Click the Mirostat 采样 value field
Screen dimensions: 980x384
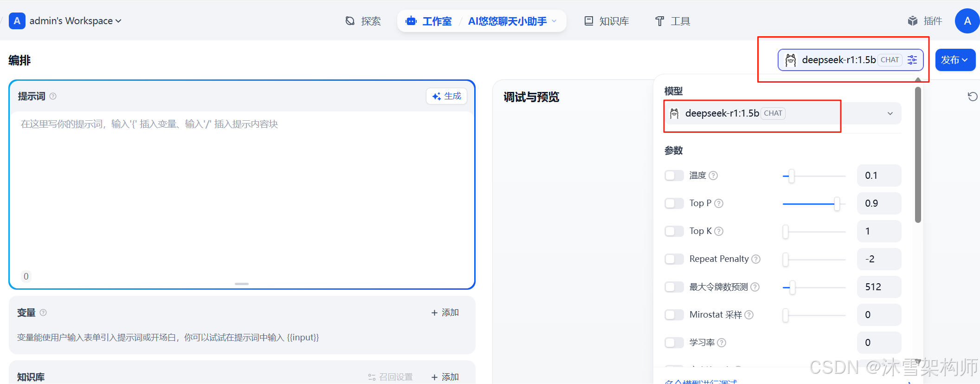879,315
